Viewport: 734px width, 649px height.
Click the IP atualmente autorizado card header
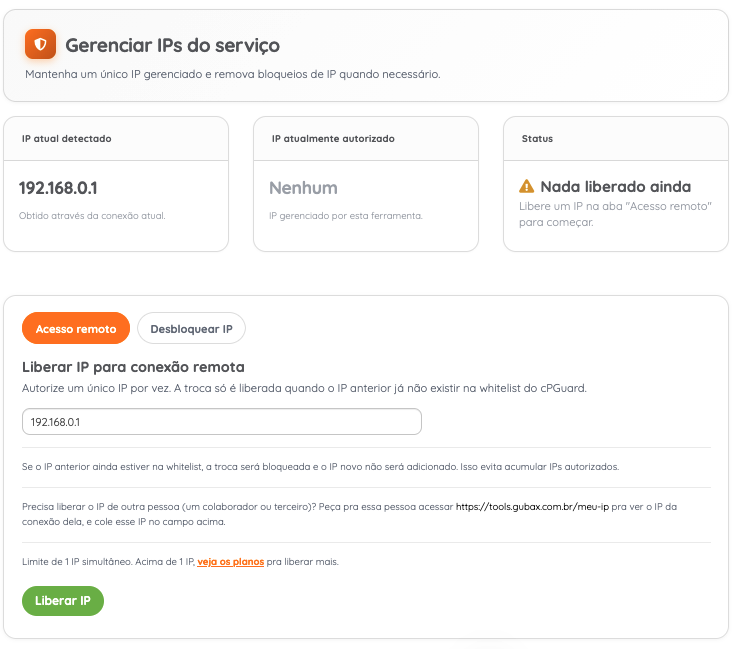tap(366, 139)
